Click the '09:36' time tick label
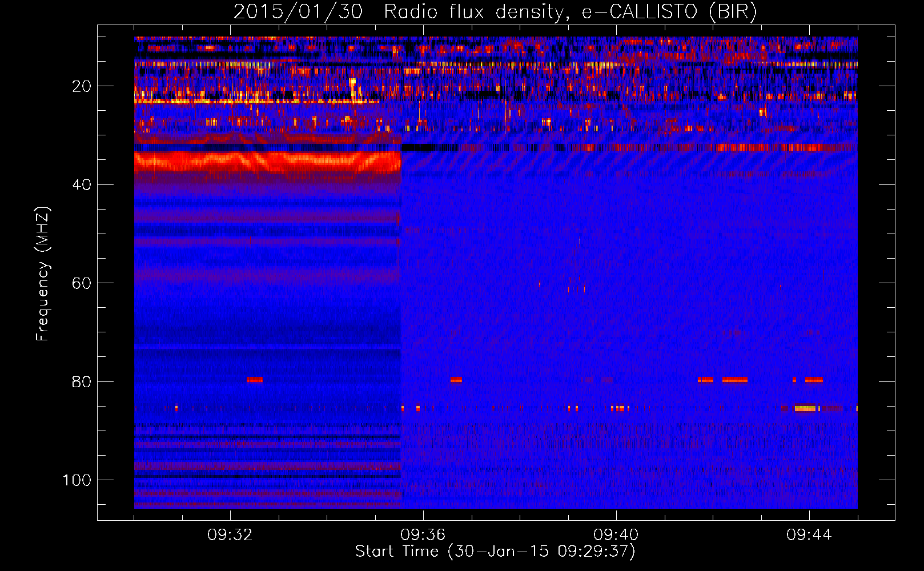 [x=423, y=535]
